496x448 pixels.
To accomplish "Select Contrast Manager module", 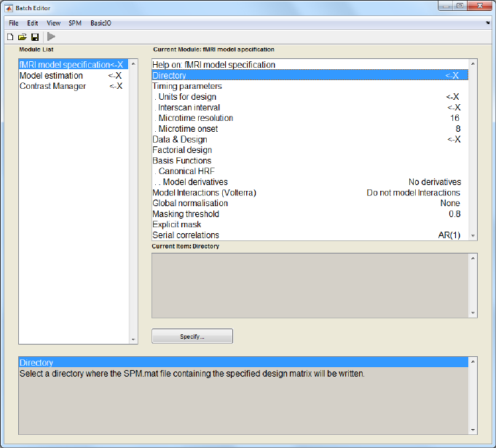I will [74, 86].
